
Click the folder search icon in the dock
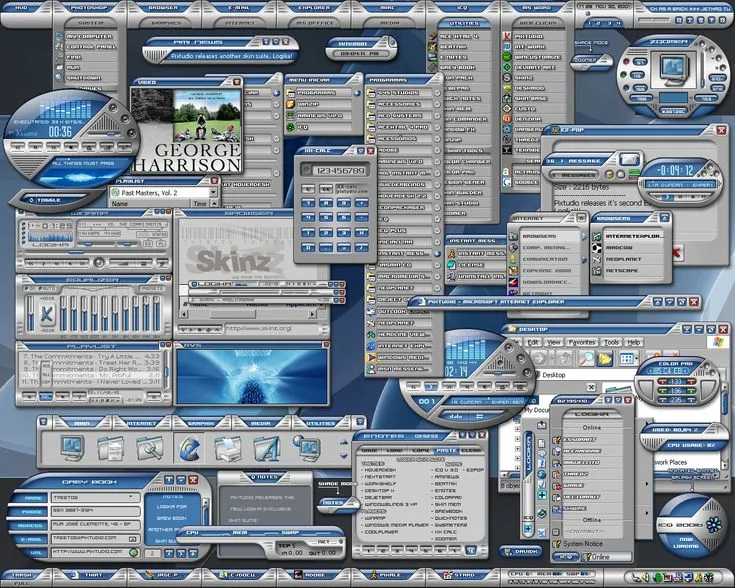(150, 449)
